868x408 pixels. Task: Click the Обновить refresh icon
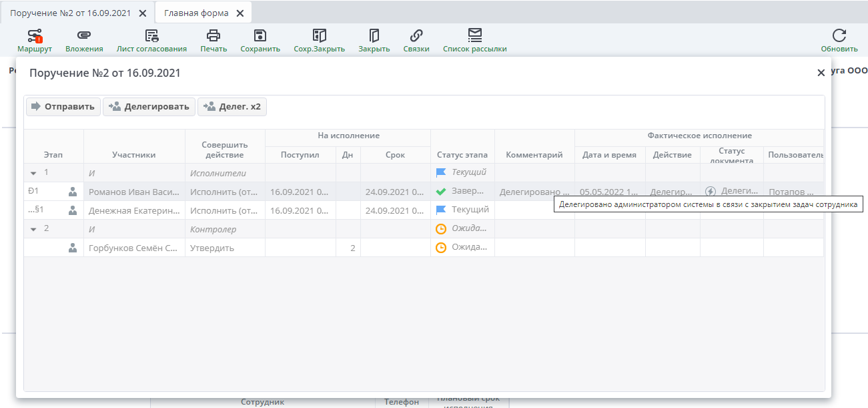point(839,37)
